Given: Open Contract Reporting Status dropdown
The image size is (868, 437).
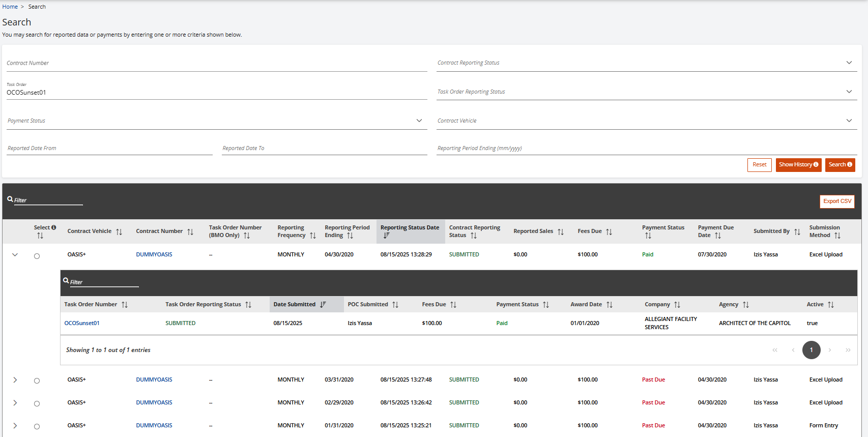Looking at the screenshot, I should [x=646, y=63].
